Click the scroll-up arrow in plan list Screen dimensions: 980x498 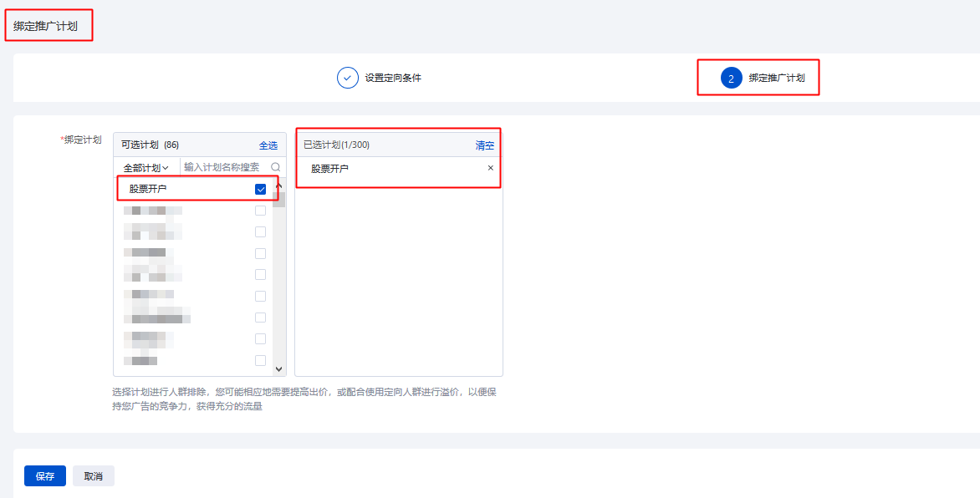click(279, 185)
